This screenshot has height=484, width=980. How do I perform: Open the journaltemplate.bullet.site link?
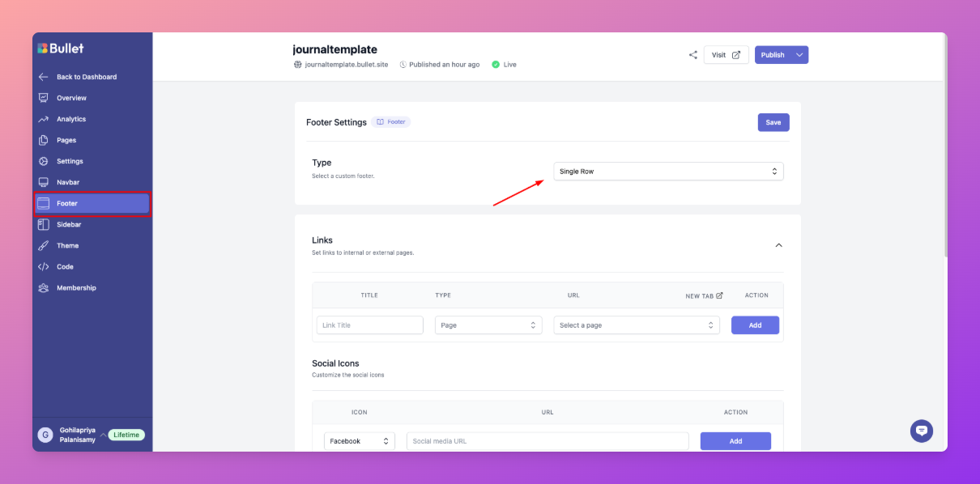[348, 65]
